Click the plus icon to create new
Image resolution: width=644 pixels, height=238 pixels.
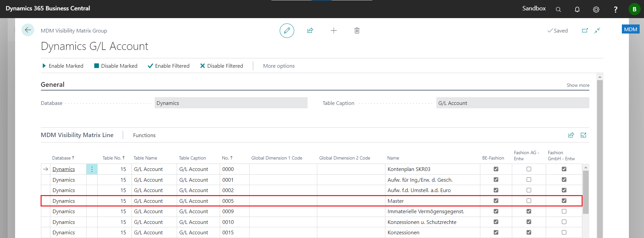click(333, 31)
